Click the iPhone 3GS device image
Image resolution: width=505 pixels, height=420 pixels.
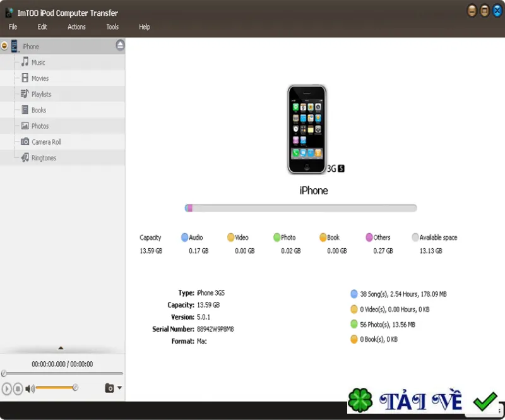(307, 129)
